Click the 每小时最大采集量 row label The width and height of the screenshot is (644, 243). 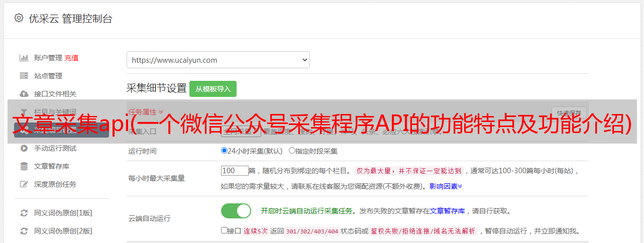click(x=157, y=178)
